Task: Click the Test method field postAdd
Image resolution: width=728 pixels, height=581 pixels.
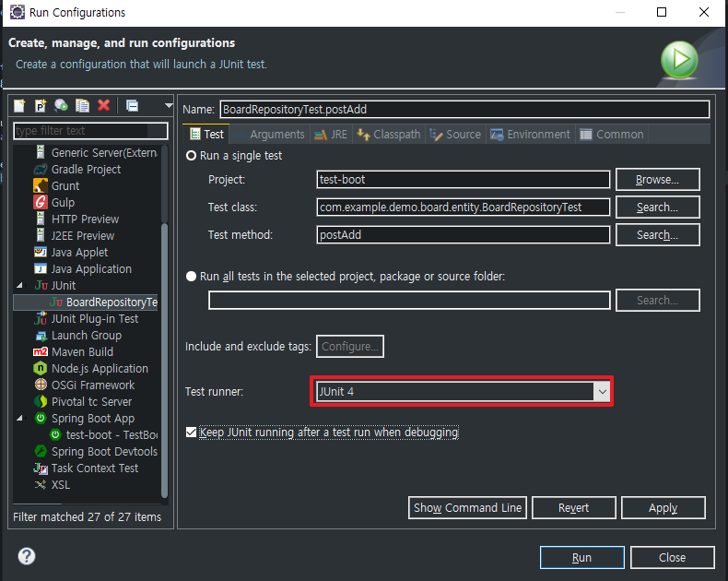Action: [464, 235]
